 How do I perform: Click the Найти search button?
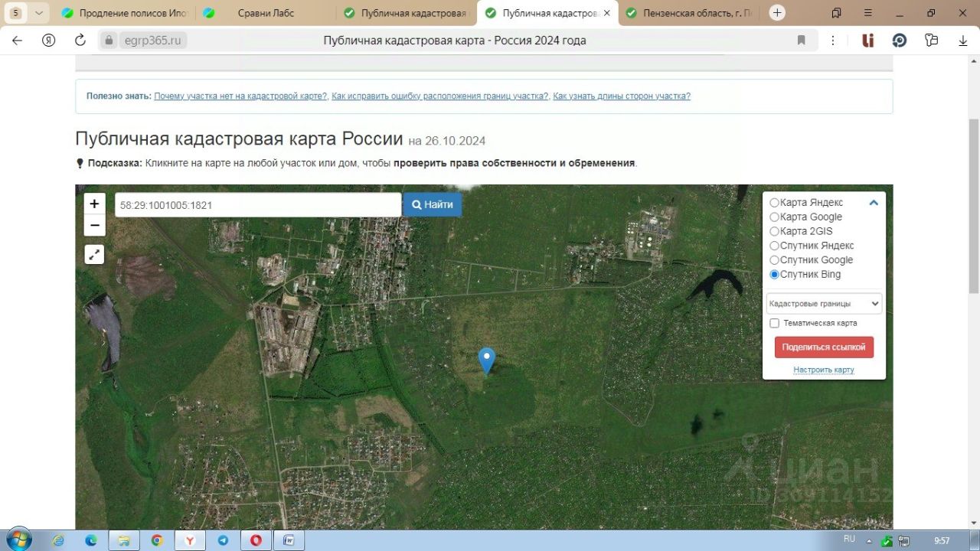point(433,204)
